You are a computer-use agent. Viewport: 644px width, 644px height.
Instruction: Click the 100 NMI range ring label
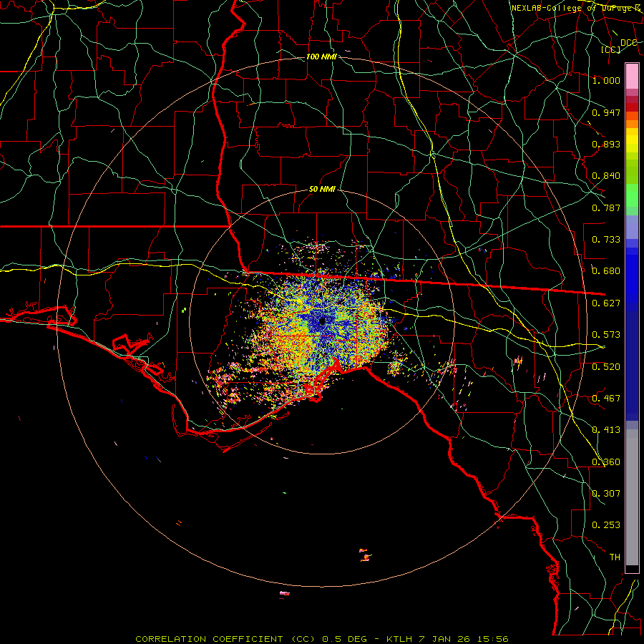(x=321, y=57)
